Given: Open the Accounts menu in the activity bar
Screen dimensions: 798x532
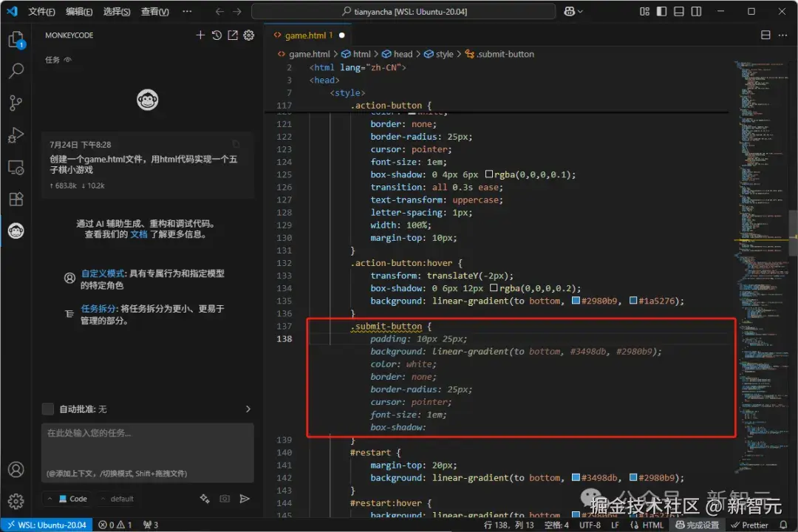Looking at the screenshot, I should [16, 469].
